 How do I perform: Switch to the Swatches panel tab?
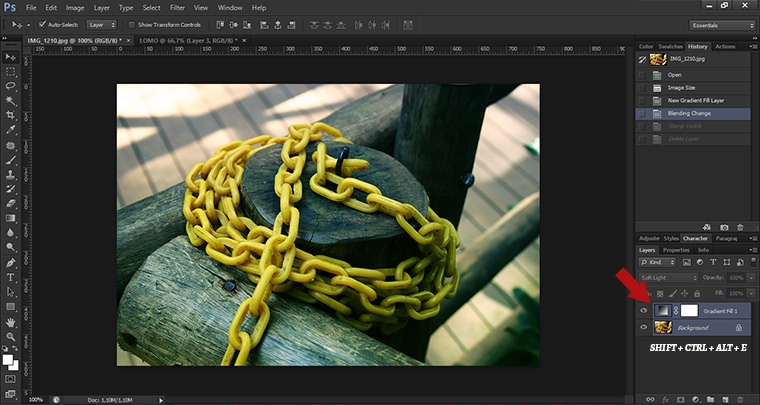click(x=671, y=46)
